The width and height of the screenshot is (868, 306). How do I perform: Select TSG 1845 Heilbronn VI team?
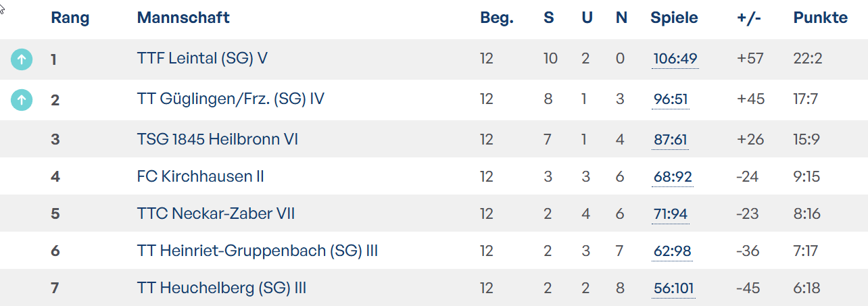click(218, 140)
